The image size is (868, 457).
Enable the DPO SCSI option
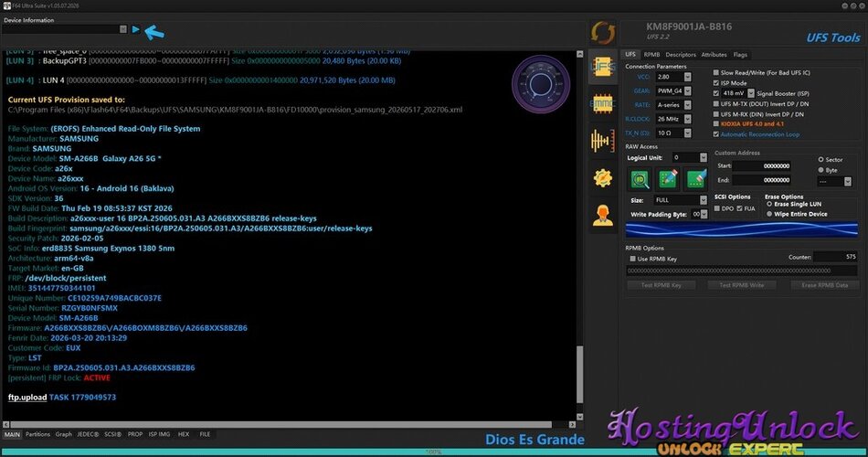coord(717,208)
